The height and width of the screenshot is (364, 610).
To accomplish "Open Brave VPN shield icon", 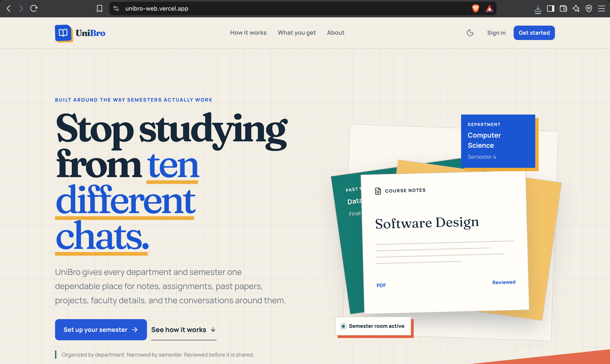I will pyautogui.click(x=588, y=9).
